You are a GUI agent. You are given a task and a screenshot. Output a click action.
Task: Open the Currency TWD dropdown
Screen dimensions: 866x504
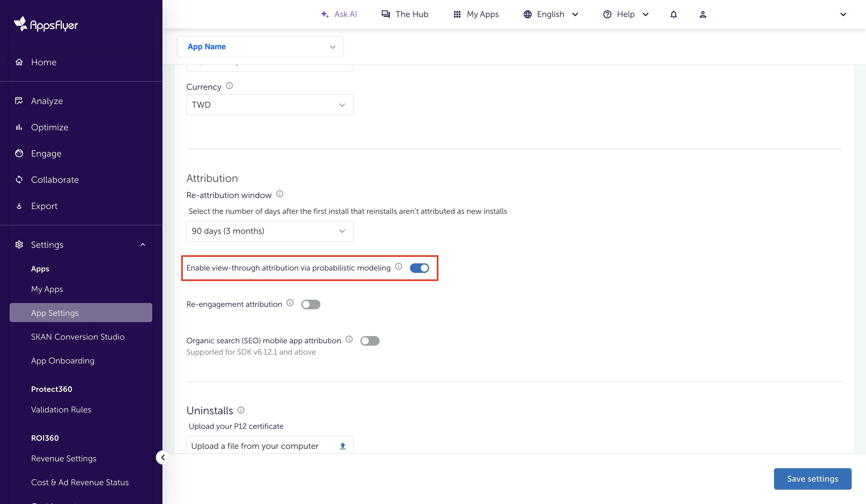[269, 105]
